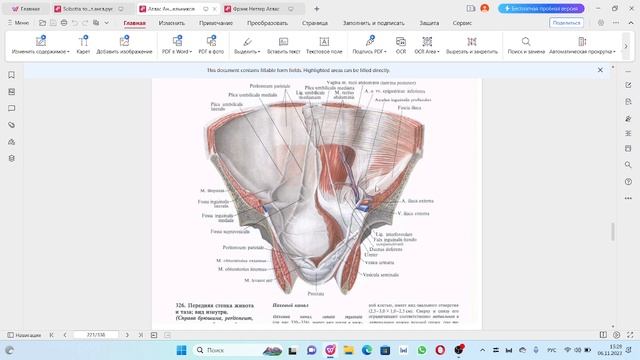The height and width of the screenshot is (360, 640).
Task: Click the Undo arrow icon
Action: pos(75,23)
